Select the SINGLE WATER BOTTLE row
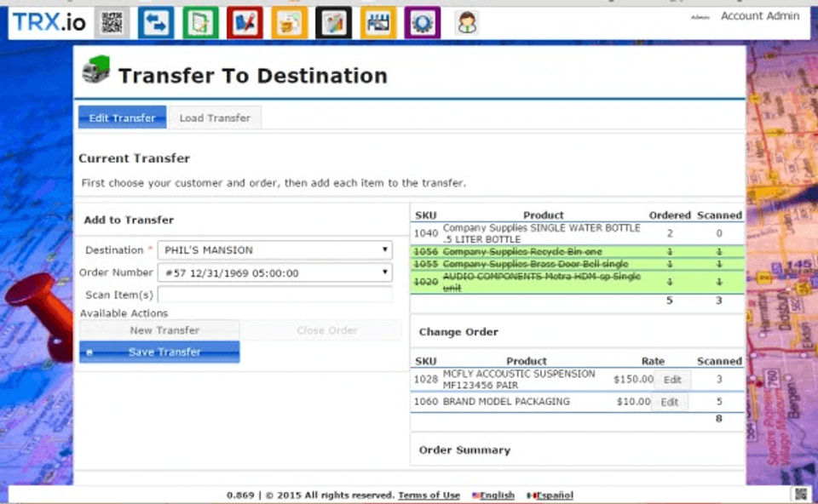 (577, 233)
